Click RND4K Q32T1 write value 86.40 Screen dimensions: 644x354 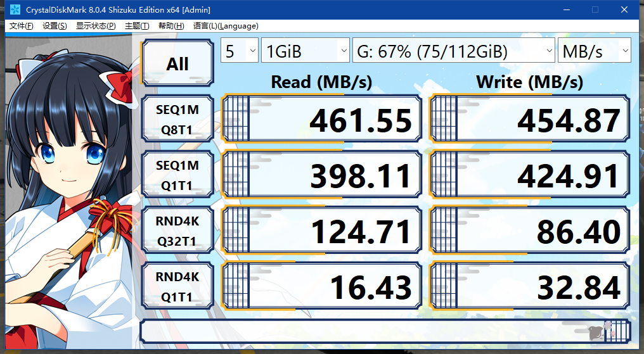click(529, 231)
